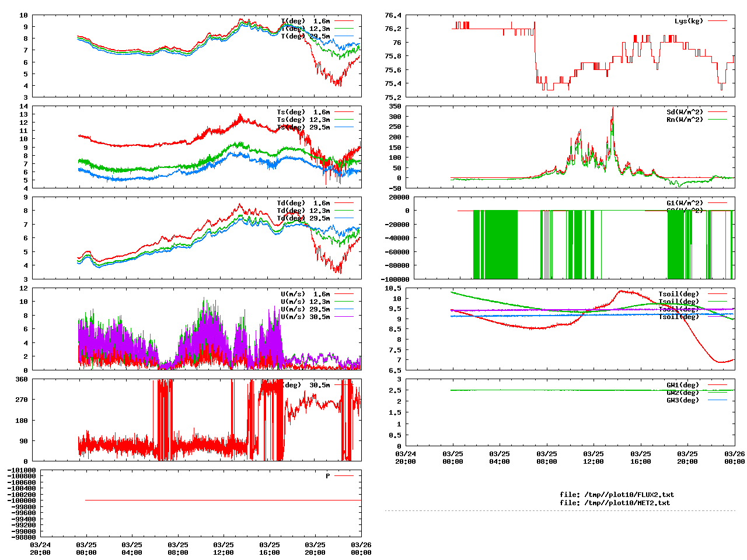
Task: Select the U(m/s) 1.6m legend entry
Action: click(x=305, y=294)
